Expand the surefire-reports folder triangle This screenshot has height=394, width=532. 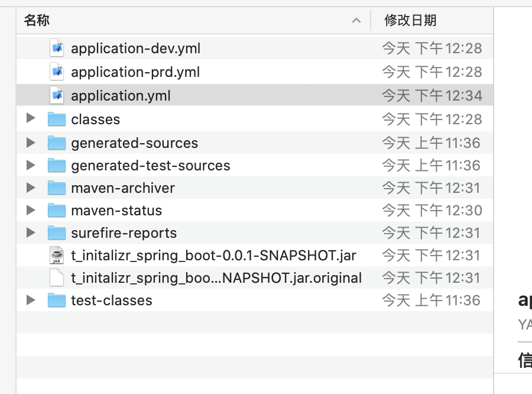coord(31,232)
